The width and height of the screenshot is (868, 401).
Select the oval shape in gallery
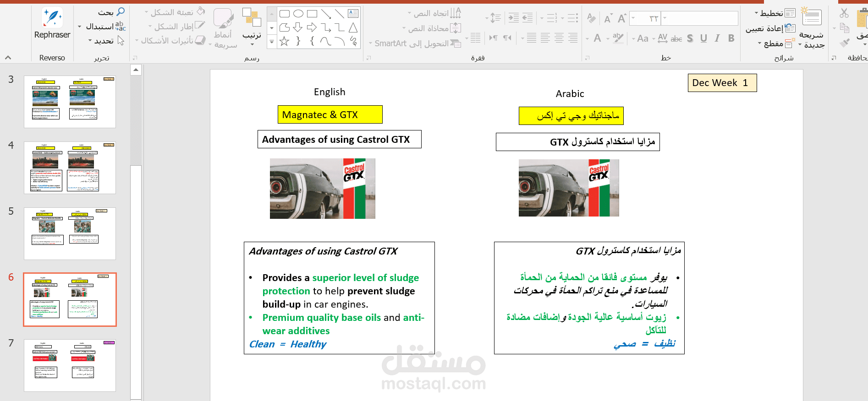(298, 14)
